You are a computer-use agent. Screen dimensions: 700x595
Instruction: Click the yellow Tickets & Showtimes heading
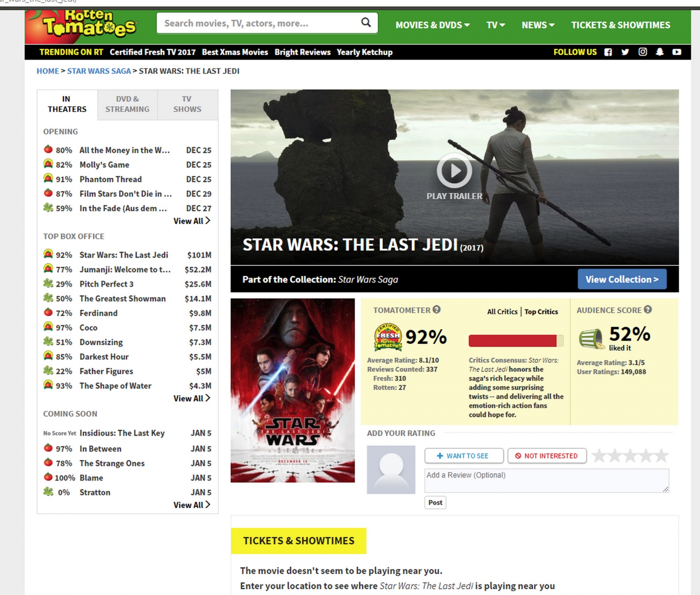coord(299,541)
